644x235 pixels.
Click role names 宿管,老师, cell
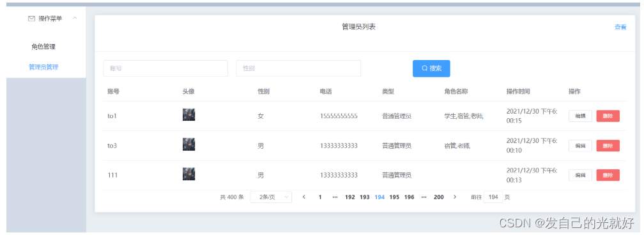coord(457,146)
